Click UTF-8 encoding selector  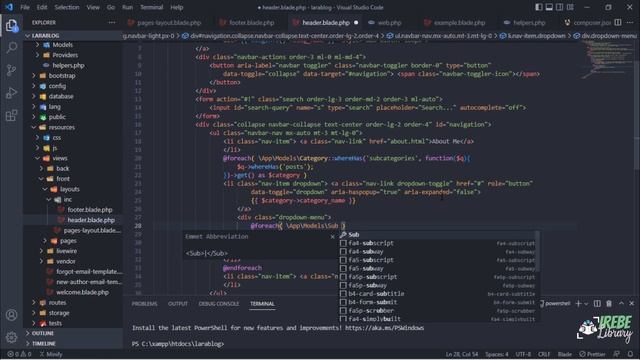[x=523, y=354]
